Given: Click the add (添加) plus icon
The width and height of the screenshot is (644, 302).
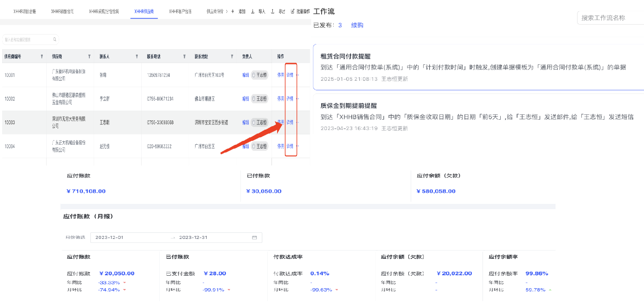Looking at the screenshot, I should pyautogui.click(x=233, y=11).
